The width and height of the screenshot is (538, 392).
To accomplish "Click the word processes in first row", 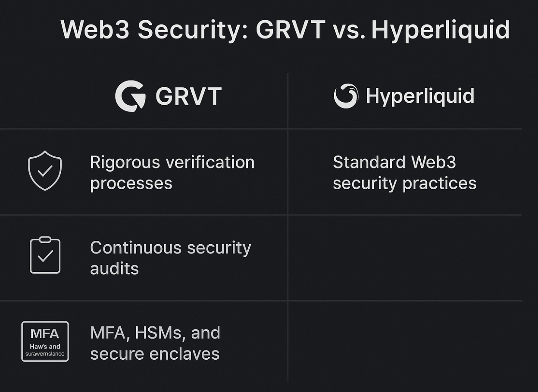I will 131,184.
